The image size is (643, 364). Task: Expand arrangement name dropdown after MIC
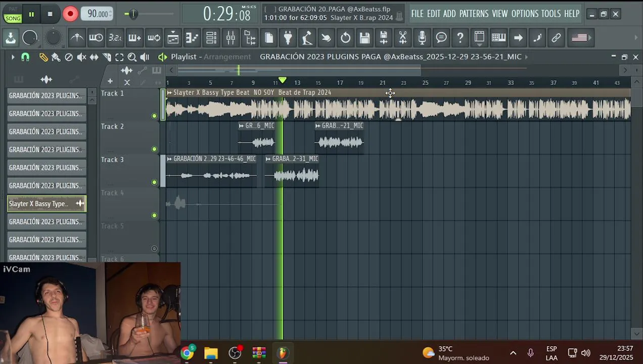coord(526,57)
